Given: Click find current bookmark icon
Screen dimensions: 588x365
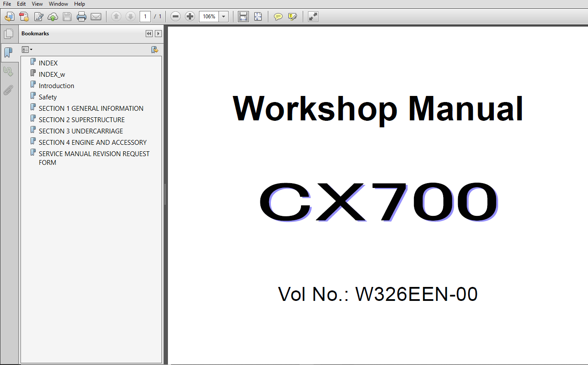Looking at the screenshot, I should pyautogui.click(x=154, y=50).
